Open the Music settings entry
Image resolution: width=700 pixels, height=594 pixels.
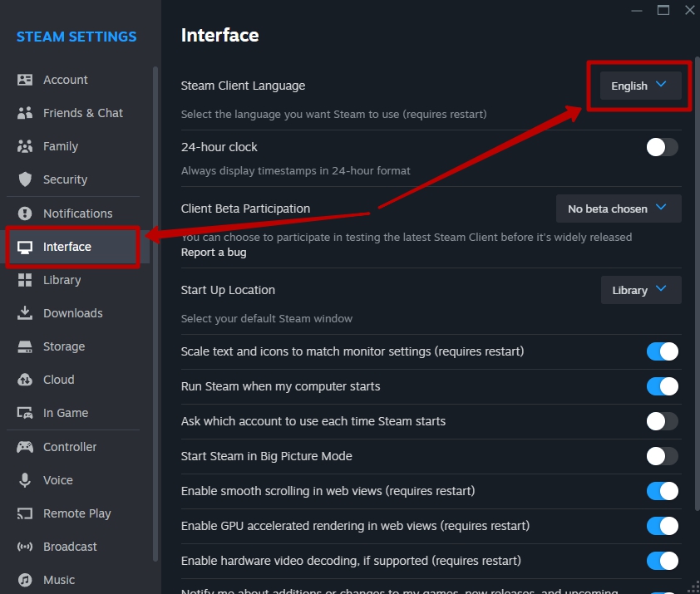(58, 580)
